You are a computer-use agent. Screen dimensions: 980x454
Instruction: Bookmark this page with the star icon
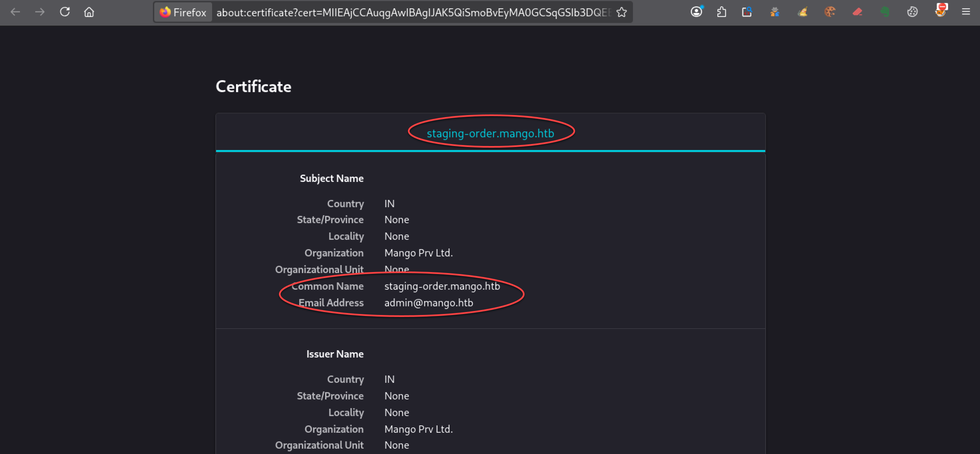[622, 13]
